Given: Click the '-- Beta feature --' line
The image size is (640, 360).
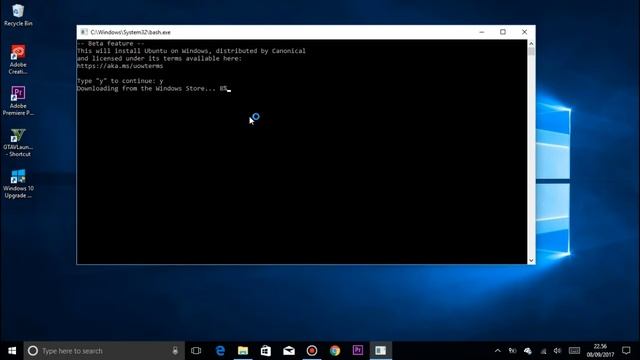Looking at the screenshot, I should point(111,43).
